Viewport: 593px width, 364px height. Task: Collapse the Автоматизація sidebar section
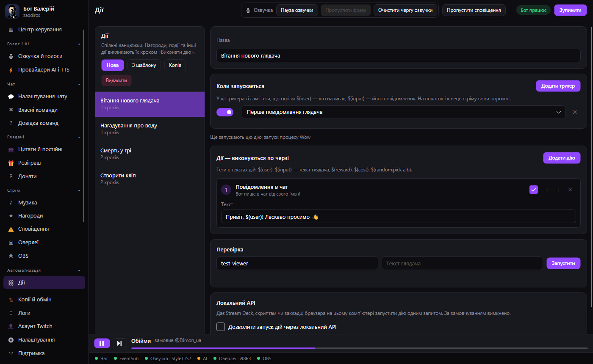79,270
